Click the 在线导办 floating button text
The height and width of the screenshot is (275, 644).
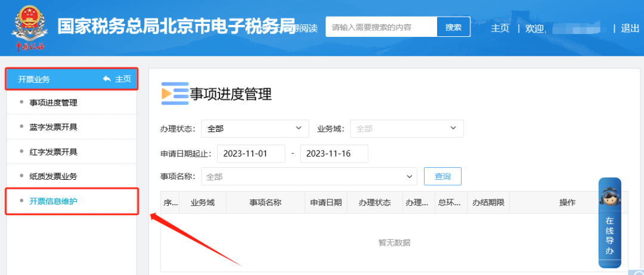pyautogui.click(x=609, y=235)
